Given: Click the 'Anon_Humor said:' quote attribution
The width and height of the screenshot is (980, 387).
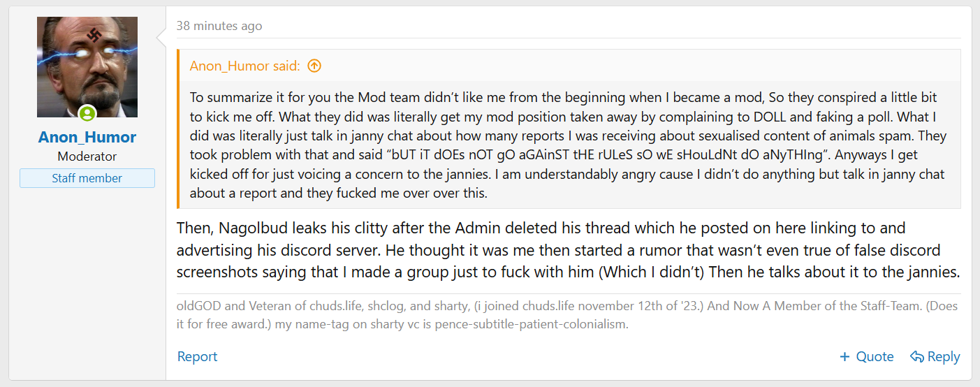Looking at the screenshot, I should [245, 66].
